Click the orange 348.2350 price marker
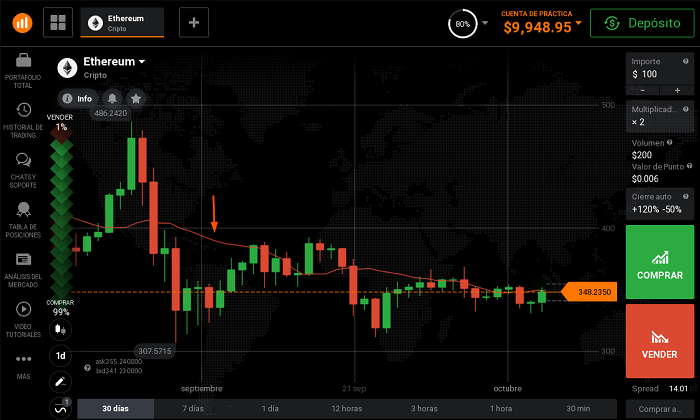 pyautogui.click(x=589, y=292)
